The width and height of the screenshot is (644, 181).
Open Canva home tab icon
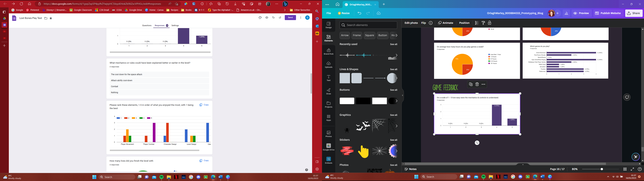point(337,4)
